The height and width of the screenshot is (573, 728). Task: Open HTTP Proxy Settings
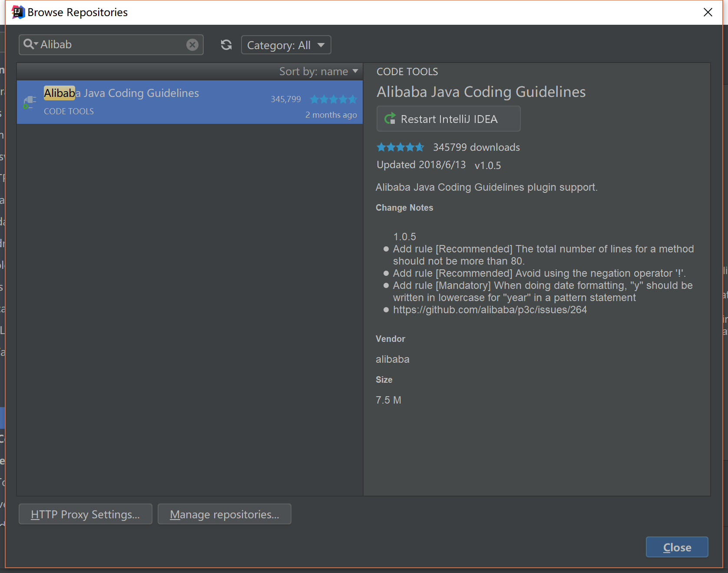click(x=86, y=514)
